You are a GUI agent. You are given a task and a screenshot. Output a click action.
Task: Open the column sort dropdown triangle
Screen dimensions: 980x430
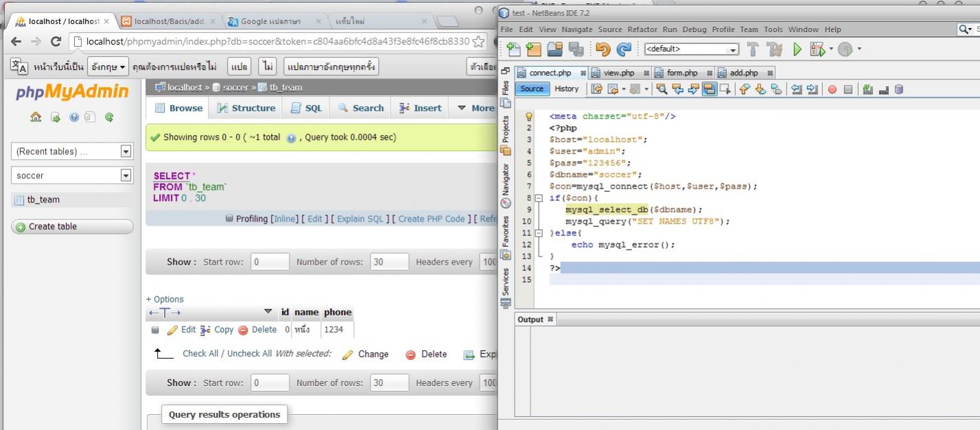(x=268, y=312)
